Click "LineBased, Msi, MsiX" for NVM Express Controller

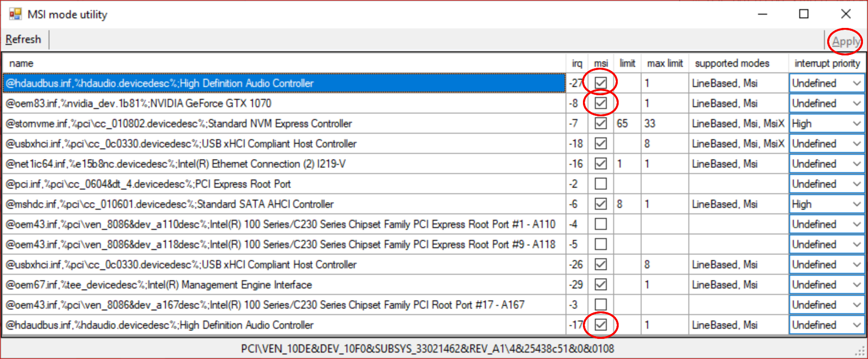(x=738, y=124)
